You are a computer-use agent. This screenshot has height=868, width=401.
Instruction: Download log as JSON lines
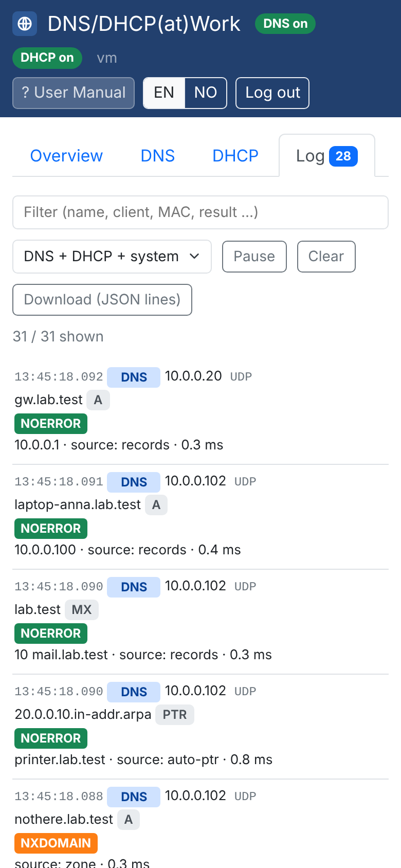click(102, 300)
